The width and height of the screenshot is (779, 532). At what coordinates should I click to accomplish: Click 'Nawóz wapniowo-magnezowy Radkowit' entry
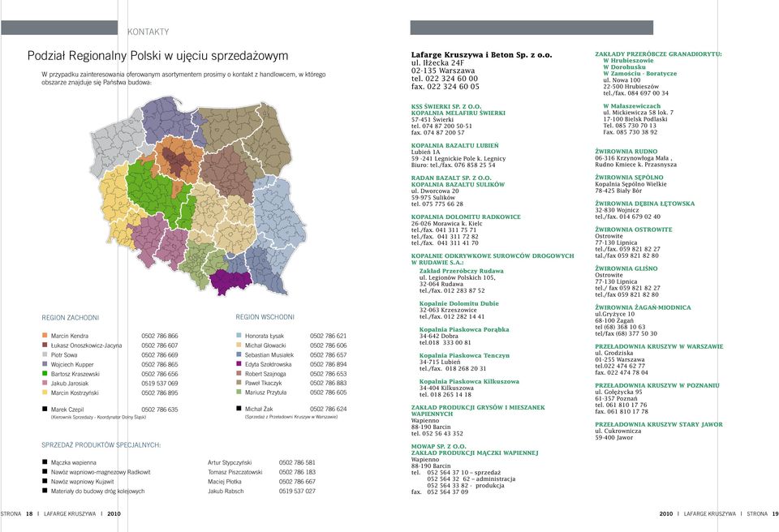point(101,472)
